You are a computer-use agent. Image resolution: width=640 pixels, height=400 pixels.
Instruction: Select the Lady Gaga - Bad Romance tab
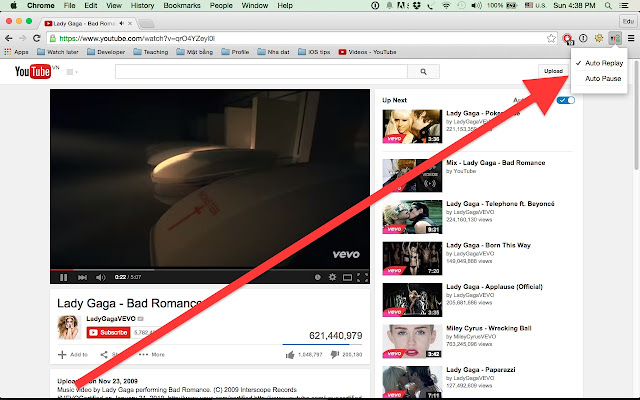[89, 23]
